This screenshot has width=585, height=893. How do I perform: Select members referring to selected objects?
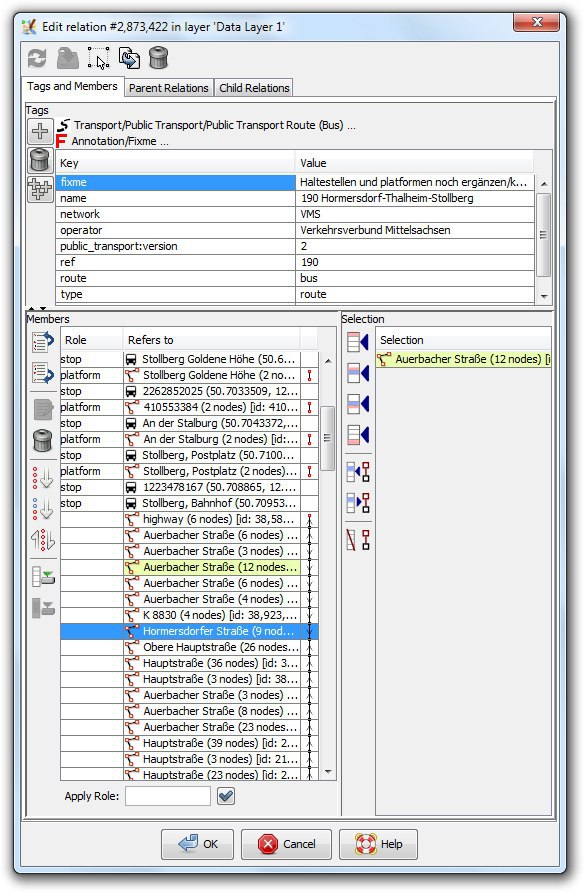point(358,472)
